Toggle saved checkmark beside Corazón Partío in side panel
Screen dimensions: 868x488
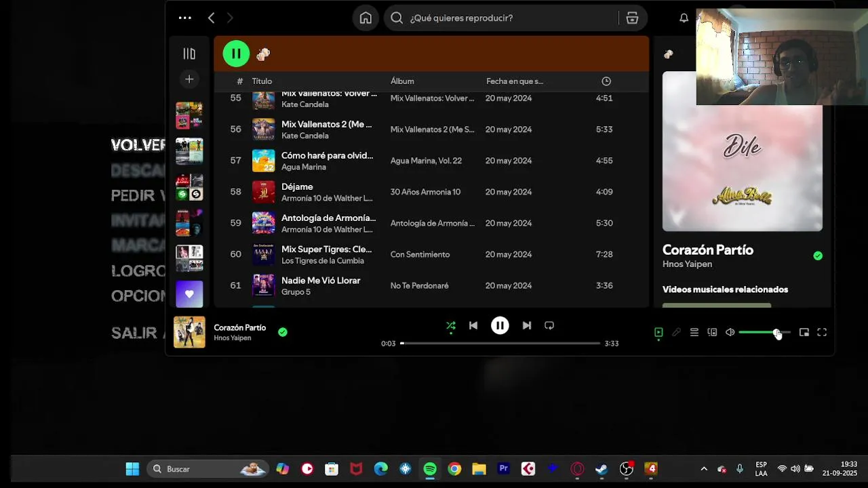point(818,256)
